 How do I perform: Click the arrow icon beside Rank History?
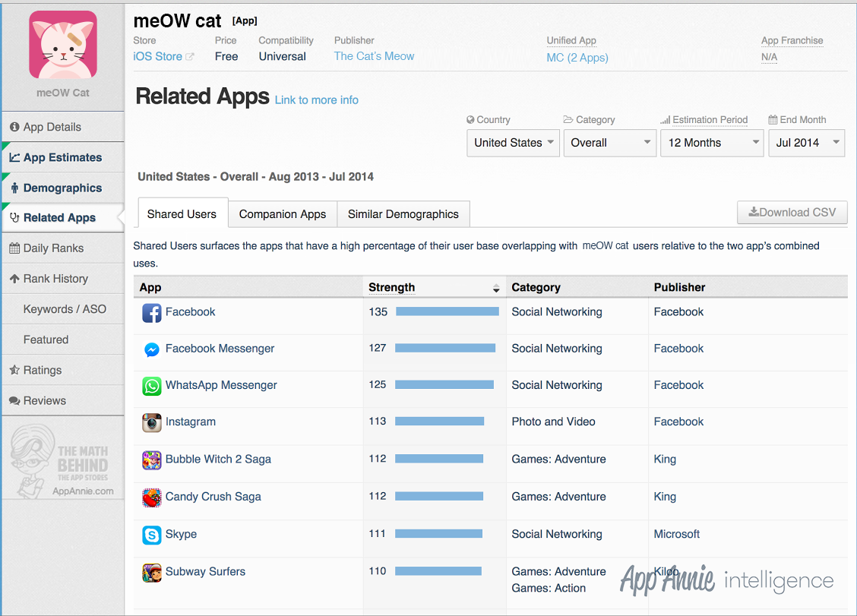pos(14,278)
